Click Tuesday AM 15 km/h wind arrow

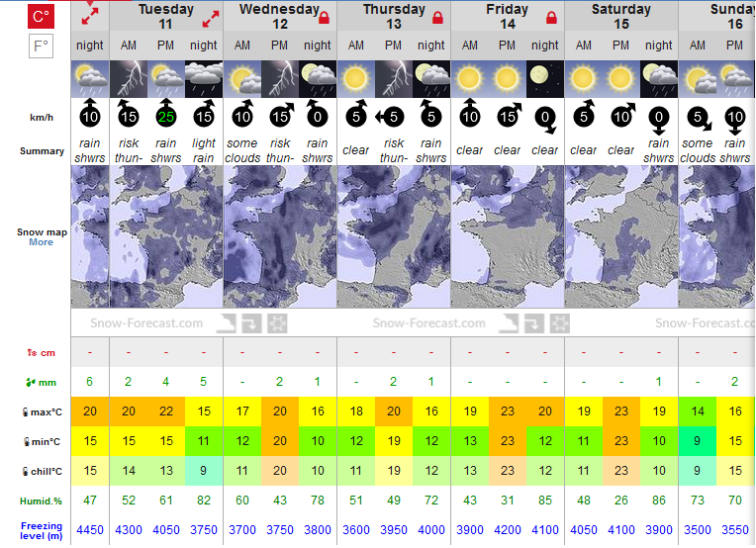[x=128, y=114]
